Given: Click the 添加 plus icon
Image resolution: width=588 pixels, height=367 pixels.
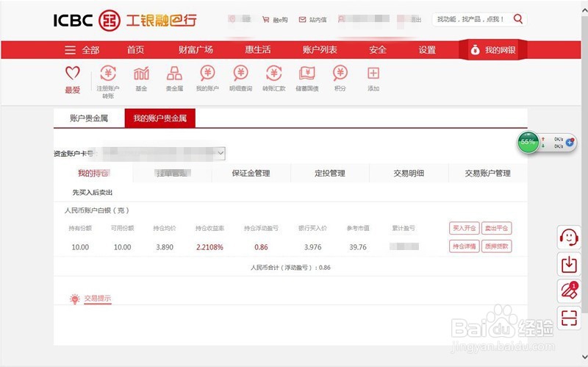Looking at the screenshot, I should 373,73.
